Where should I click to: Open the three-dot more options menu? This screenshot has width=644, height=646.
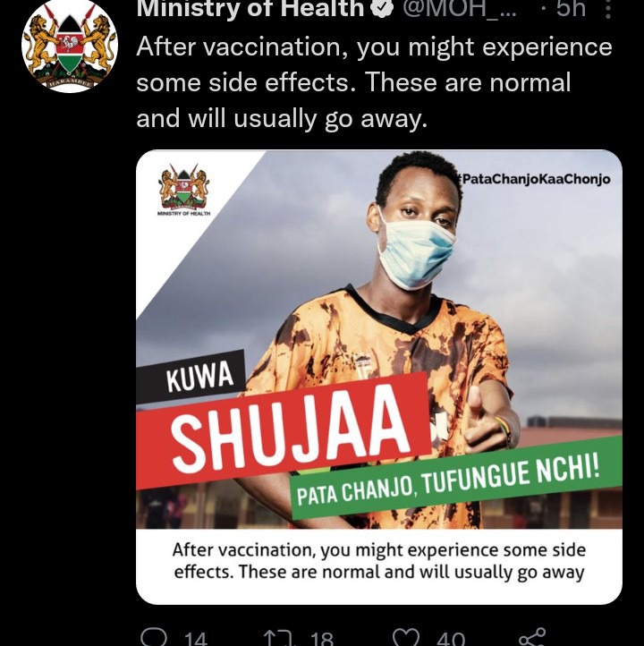coord(608,8)
